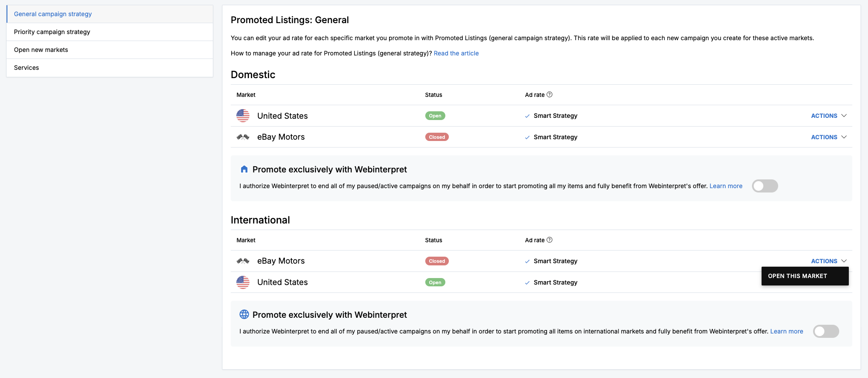Click checkmark icon in Domestic eBay Motors row
The width and height of the screenshot is (868, 378).
527,137
